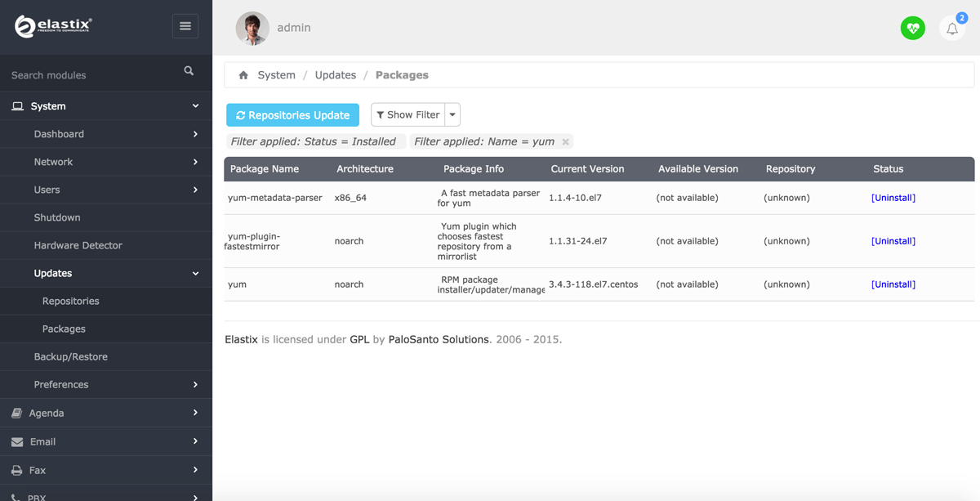Click the Search modules input field
This screenshot has height=501, width=980.
coord(90,75)
